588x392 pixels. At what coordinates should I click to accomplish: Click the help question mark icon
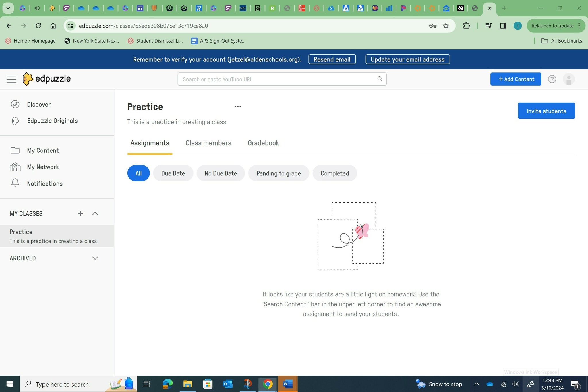[x=552, y=79]
